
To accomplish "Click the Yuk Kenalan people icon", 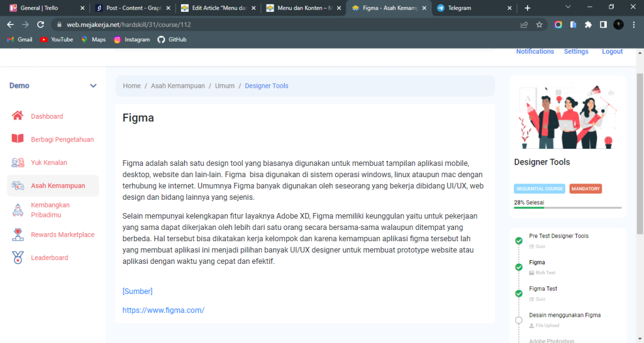I will pos(18,162).
